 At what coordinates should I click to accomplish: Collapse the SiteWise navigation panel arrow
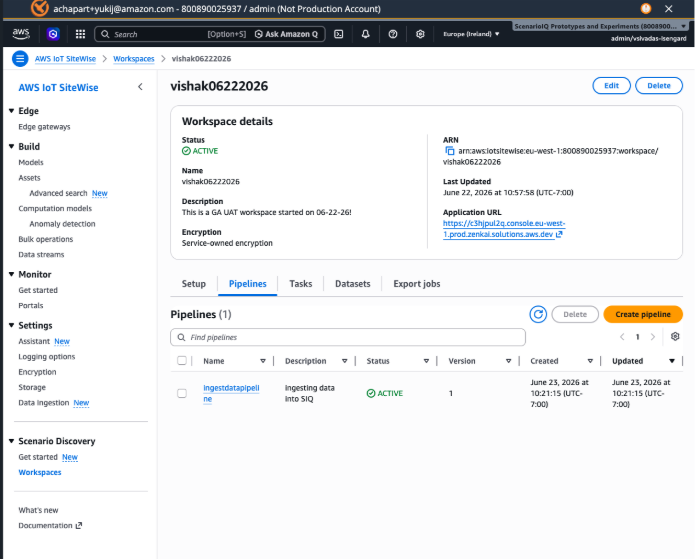click(140, 87)
